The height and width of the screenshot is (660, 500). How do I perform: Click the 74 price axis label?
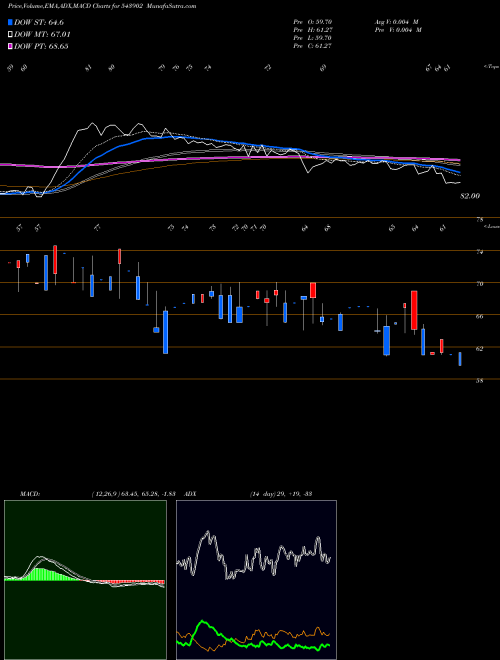tap(479, 252)
